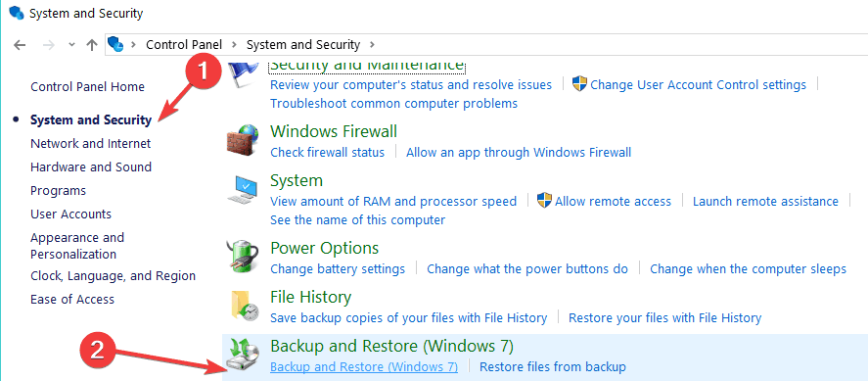868x381 pixels.
Task: Open Control Panel Home link
Action: (87, 87)
